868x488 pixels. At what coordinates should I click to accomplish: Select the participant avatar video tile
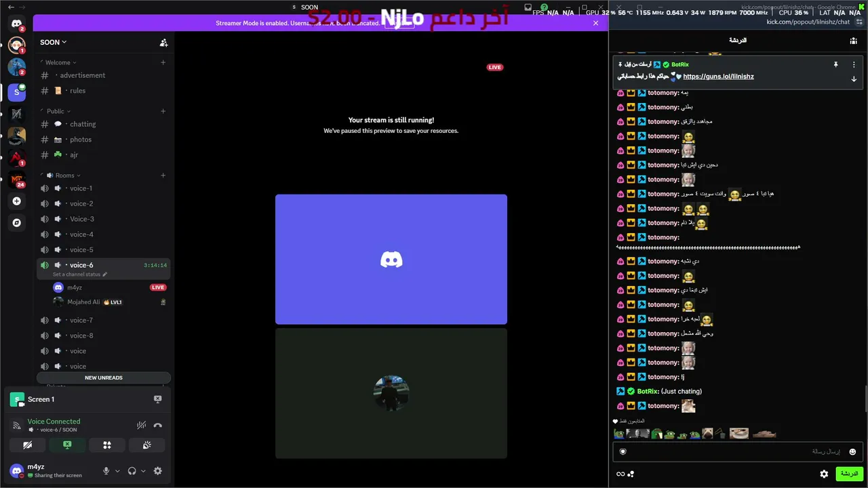[x=391, y=393]
